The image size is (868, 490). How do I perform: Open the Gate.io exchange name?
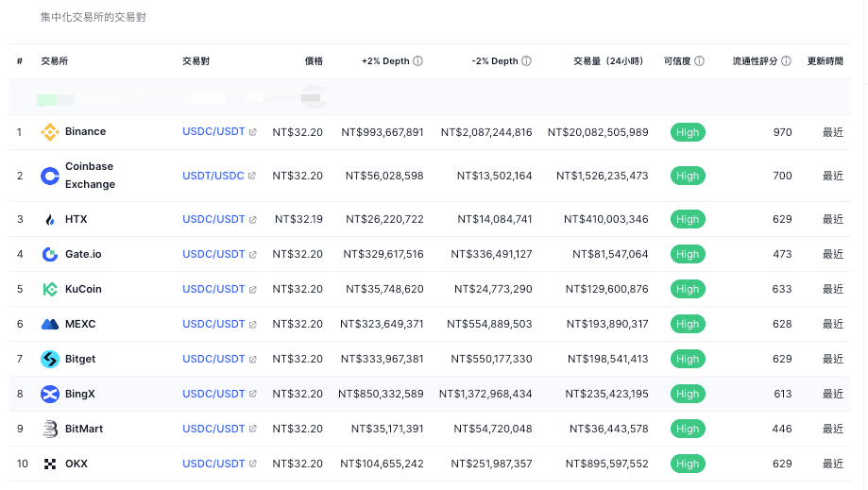(83, 254)
